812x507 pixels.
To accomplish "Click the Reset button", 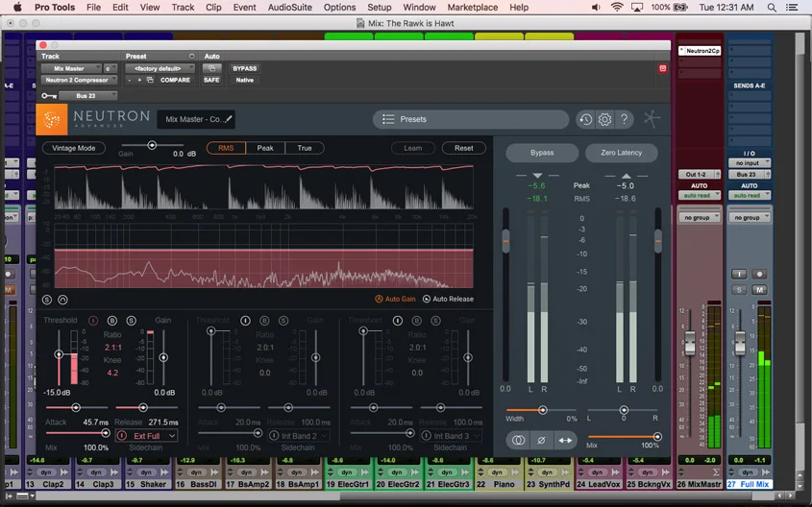I will tap(463, 148).
